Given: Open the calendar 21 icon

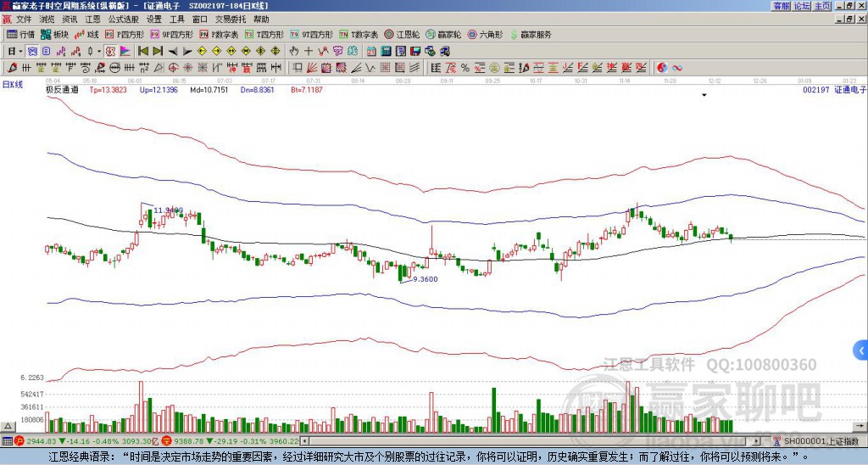Looking at the screenshot, I should [x=371, y=52].
